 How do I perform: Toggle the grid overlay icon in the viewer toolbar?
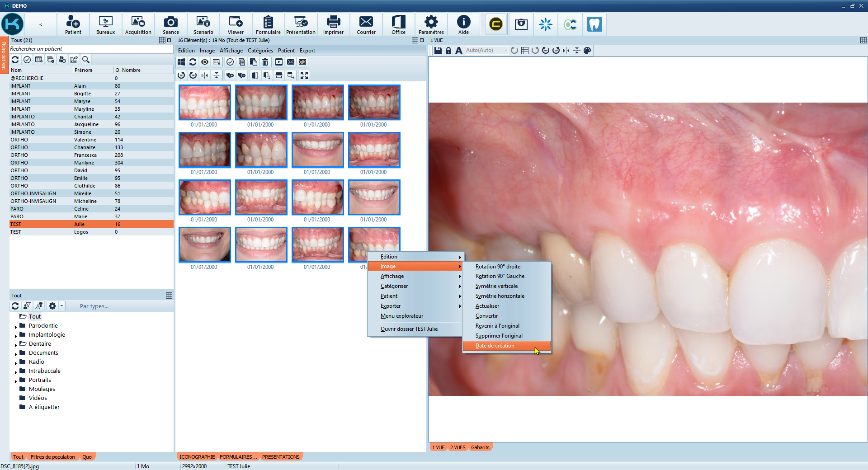point(525,51)
